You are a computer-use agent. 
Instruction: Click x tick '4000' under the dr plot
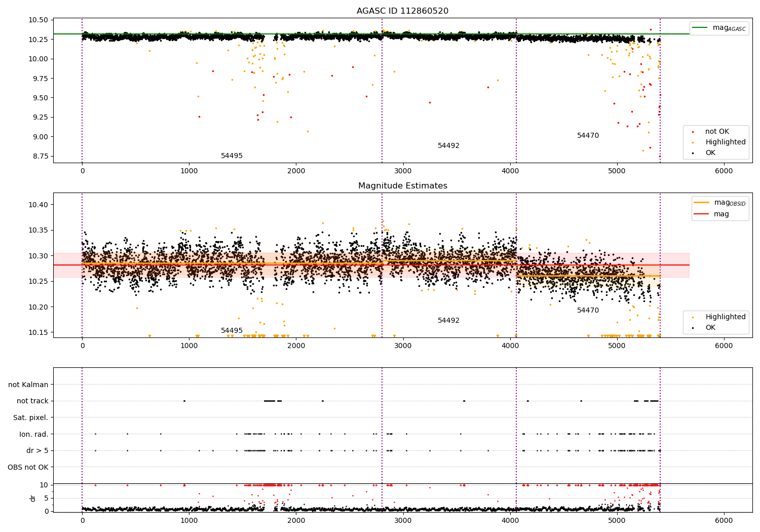pos(510,521)
